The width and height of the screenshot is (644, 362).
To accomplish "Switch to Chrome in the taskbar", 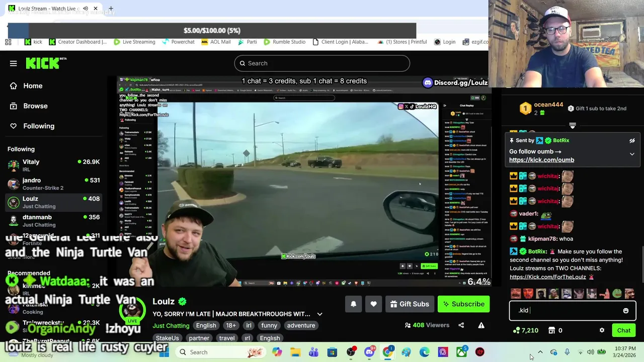I will pyautogui.click(x=387, y=352).
